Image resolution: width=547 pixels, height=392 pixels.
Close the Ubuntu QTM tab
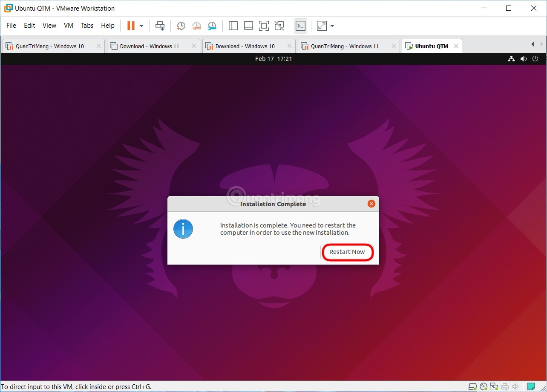456,46
